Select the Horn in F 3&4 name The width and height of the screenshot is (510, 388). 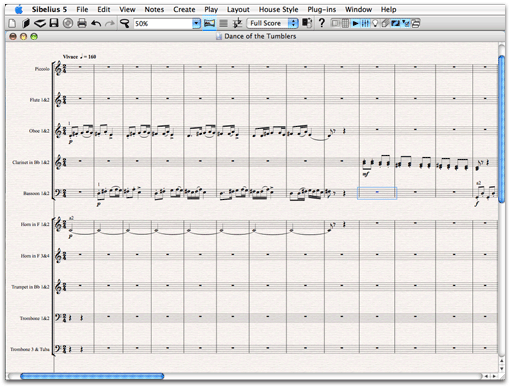coord(35,256)
